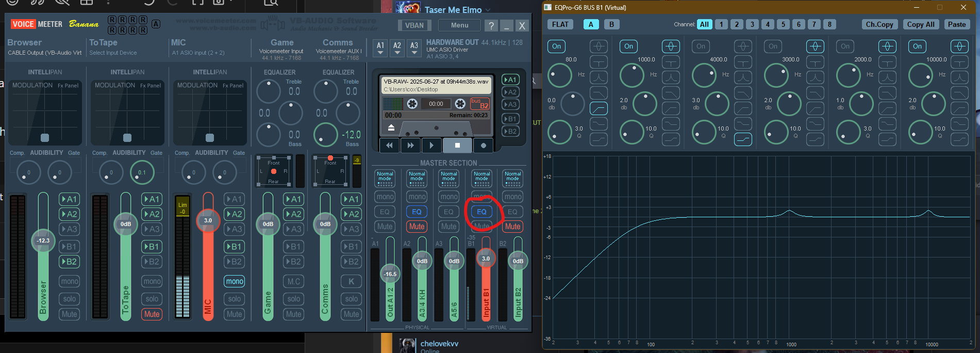The height and width of the screenshot is (353, 980).
Task: Select band-pass filter icon on 3000 Hz band
Action: click(x=815, y=77)
